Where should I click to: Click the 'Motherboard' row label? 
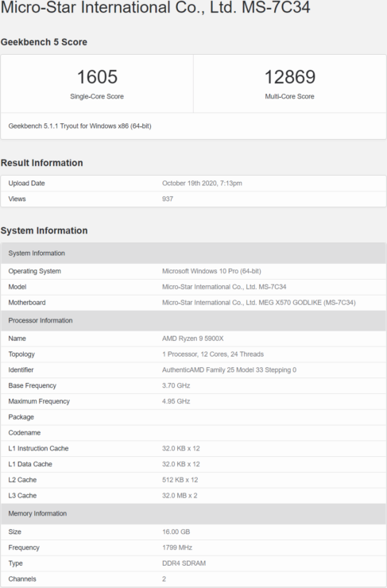27,303
